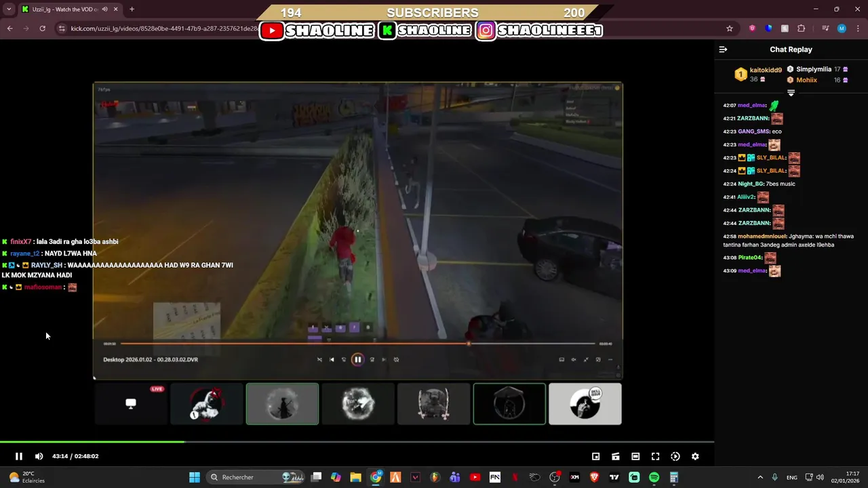Enter fullscreen video mode

click(x=655, y=456)
